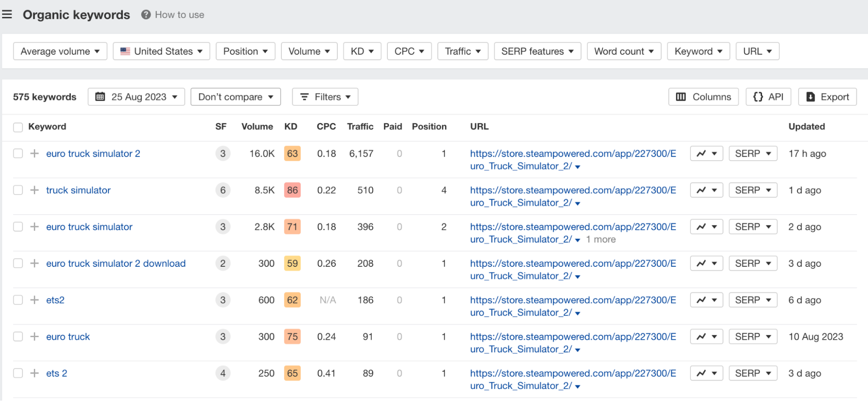Image resolution: width=868 pixels, height=401 pixels.
Task: Open position history chart for ets2
Action: [x=706, y=300]
